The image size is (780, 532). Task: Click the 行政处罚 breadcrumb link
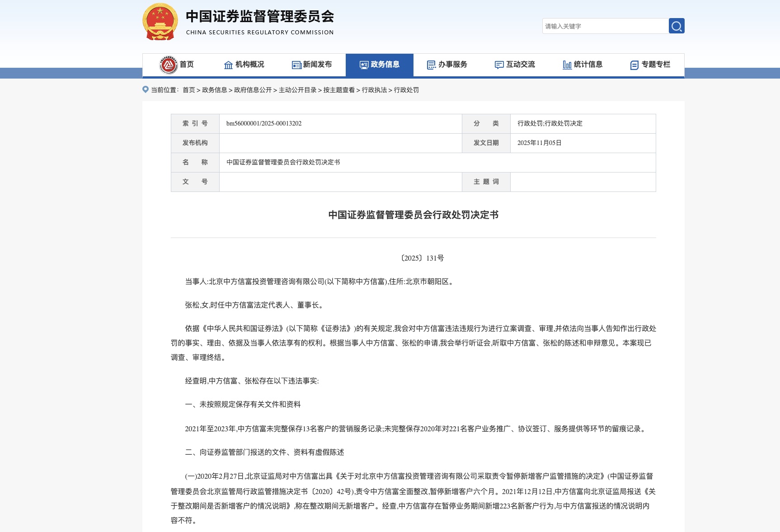(407, 90)
